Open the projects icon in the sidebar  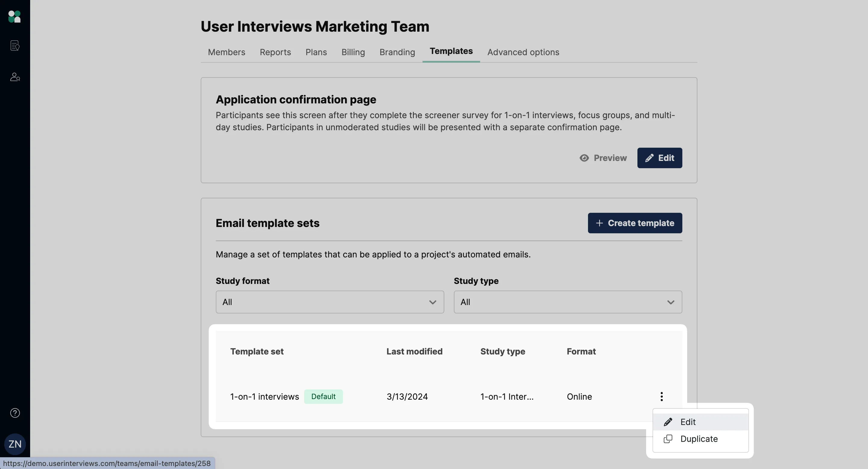tap(14, 46)
